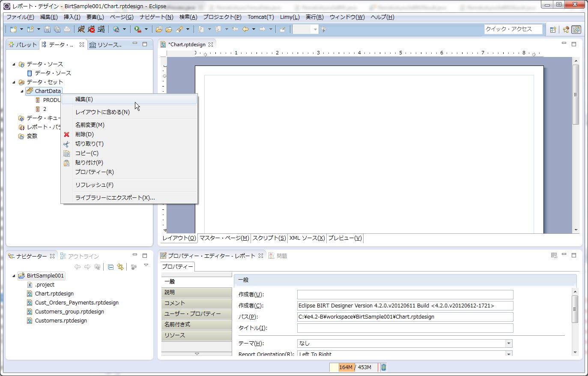
Task: Choose リフレッシュ(F) from the context menu
Action: click(x=129, y=185)
